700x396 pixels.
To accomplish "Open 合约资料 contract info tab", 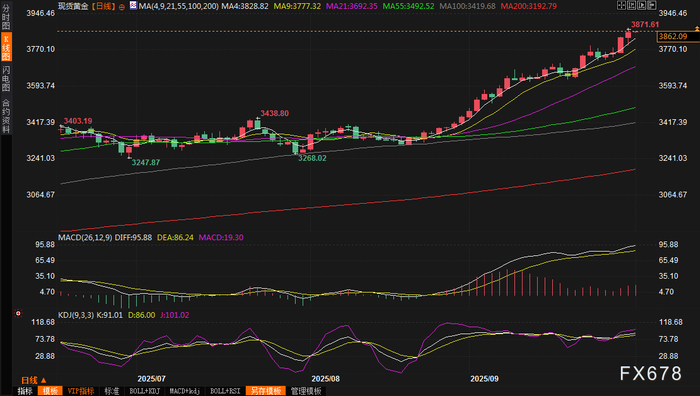I will (x=6, y=115).
